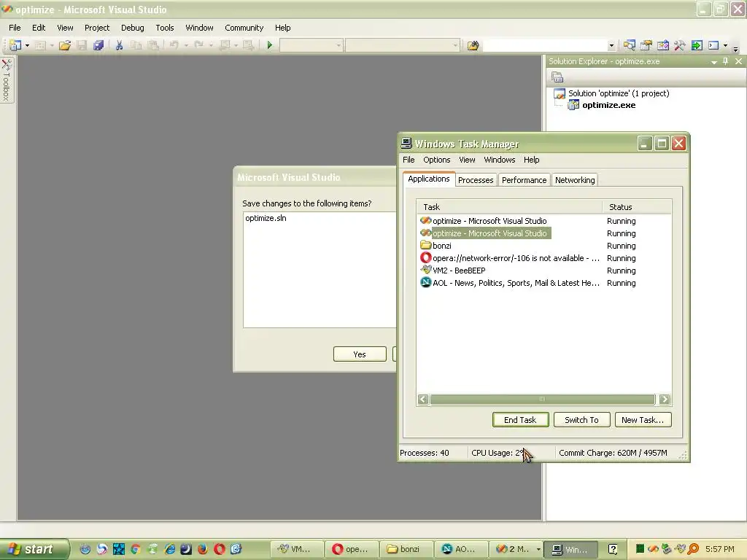Open Visual Studio's Tools menu
This screenshot has width=747, height=560.
click(x=165, y=28)
